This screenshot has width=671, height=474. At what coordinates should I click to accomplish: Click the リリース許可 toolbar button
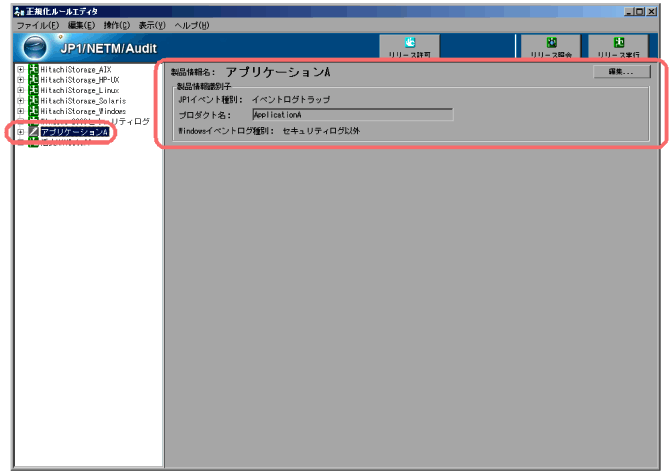click(410, 47)
